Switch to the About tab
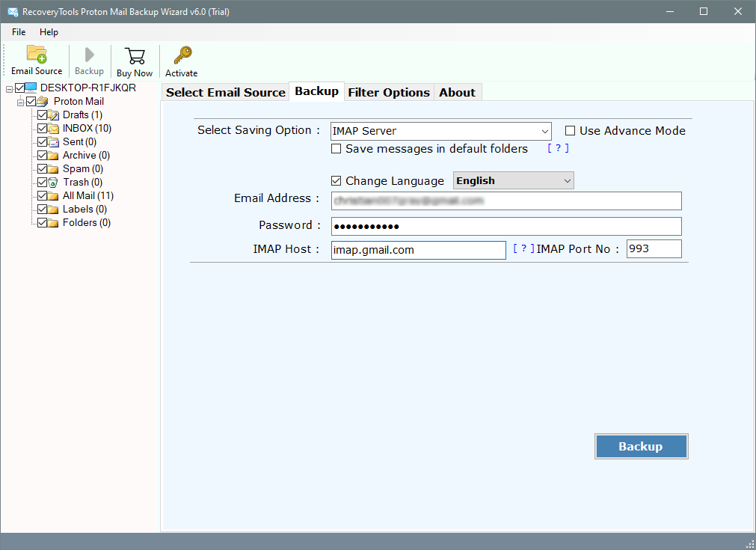Viewport: 756px width, 550px height. tap(457, 92)
